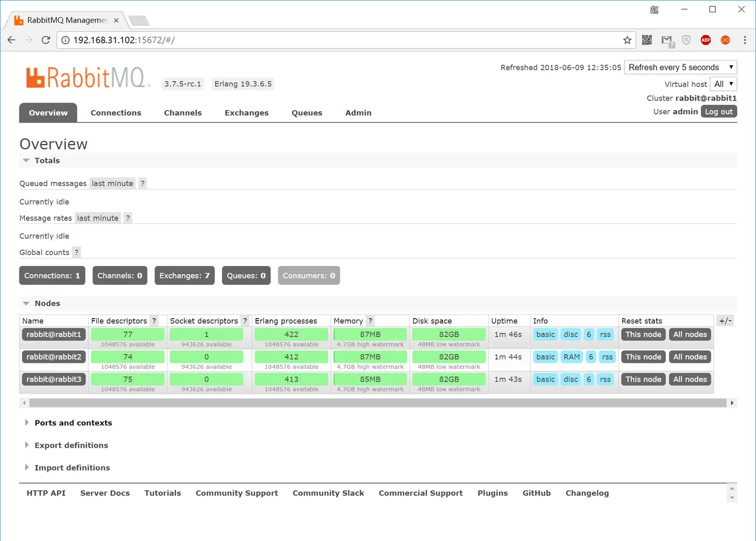Click the RAM tag on rabbit@rabbit2

tap(572, 357)
